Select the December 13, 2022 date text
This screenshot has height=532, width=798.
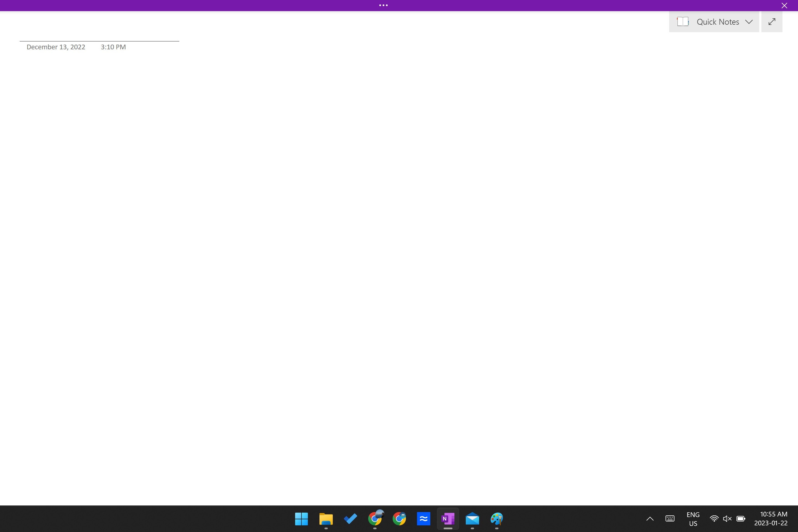(55, 47)
